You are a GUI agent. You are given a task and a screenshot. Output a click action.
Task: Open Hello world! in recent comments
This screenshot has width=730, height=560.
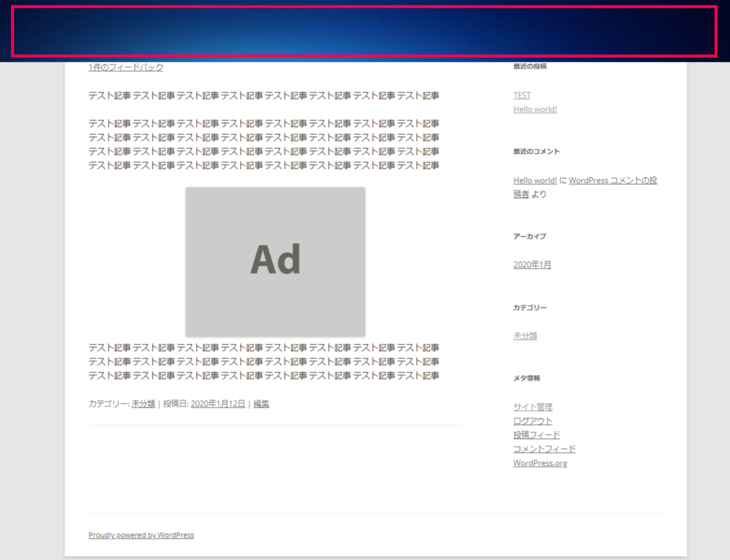(535, 180)
